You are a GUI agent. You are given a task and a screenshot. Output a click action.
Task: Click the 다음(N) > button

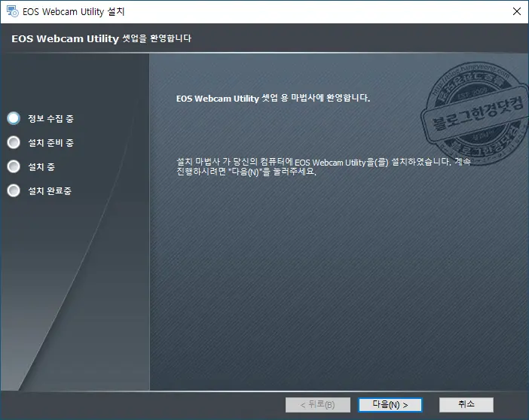click(x=390, y=405)
